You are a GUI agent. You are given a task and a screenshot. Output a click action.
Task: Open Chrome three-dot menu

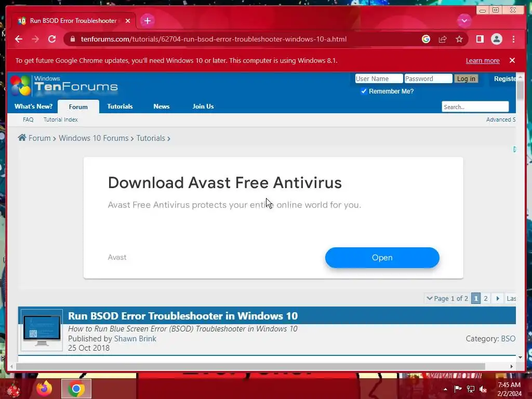513,39
